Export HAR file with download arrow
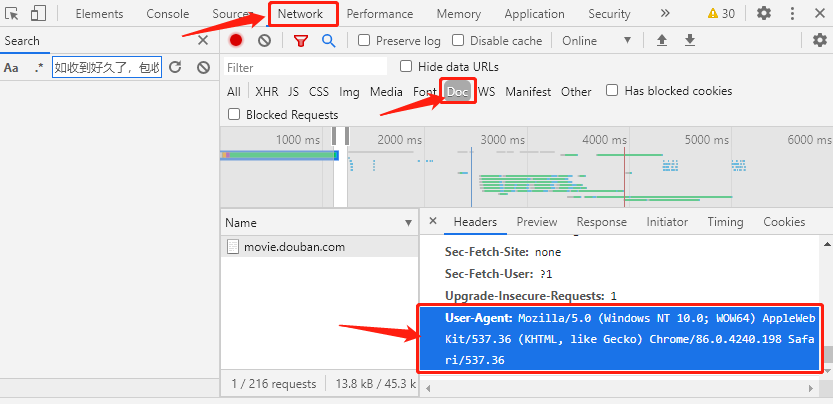Screen dimensions: 833x404 point(690,40)
